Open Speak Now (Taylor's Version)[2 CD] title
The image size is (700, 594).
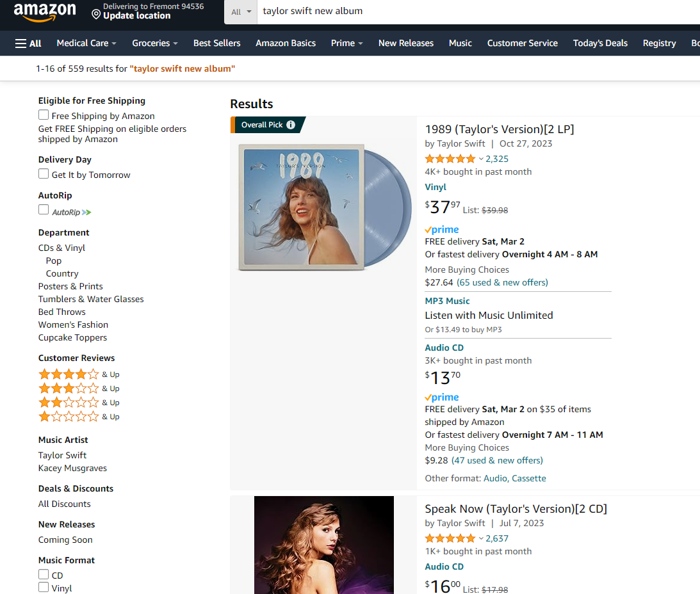(516, 510)
